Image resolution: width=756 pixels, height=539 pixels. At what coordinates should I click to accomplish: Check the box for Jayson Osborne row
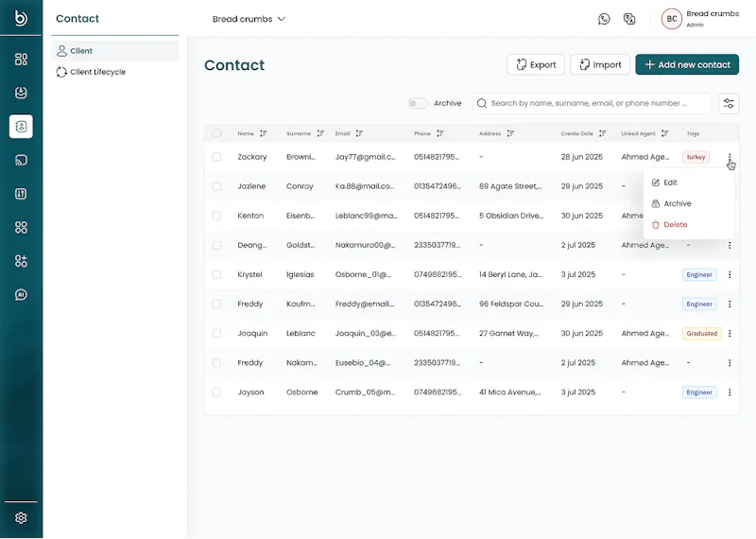tap(217, 392)
